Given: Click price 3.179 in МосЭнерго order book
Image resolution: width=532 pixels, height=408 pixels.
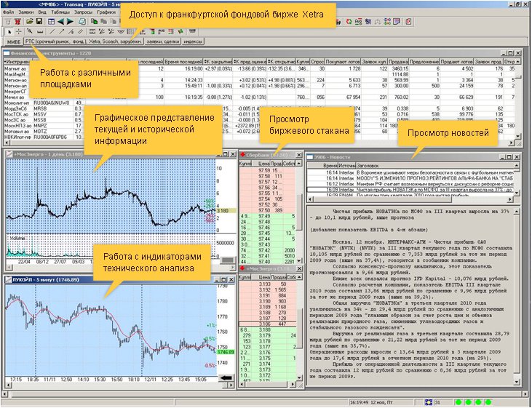Looking at the screenshot, I should [x=264, y=336].
